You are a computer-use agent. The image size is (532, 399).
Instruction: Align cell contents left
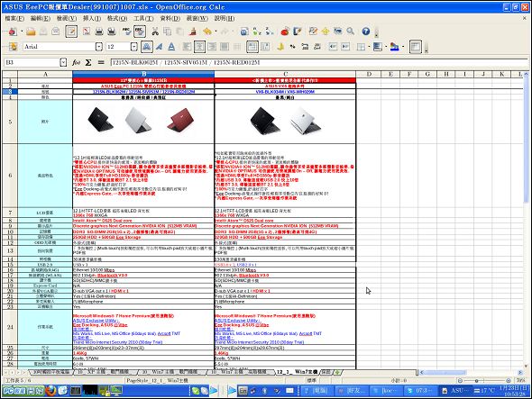pos(187,47)
